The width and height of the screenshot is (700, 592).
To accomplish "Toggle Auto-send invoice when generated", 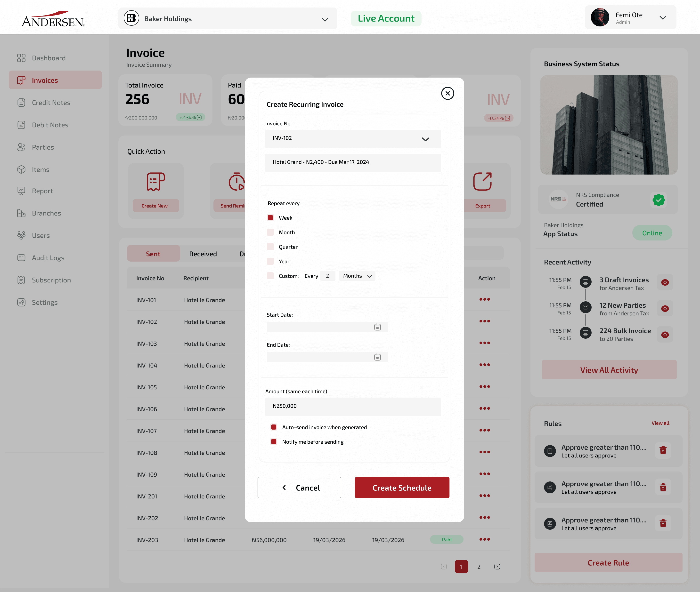I will [x=274, y=427].
